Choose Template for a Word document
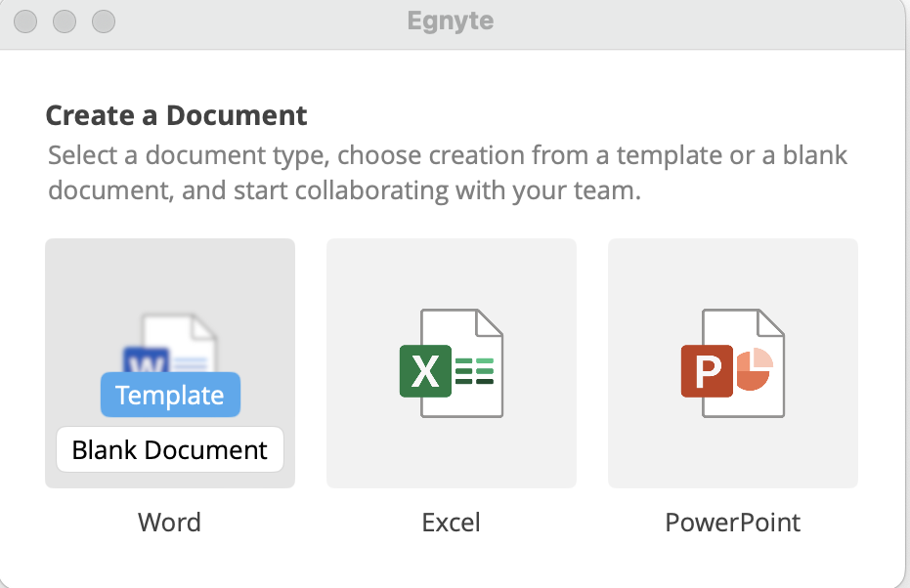 click(x=170, y=396)
